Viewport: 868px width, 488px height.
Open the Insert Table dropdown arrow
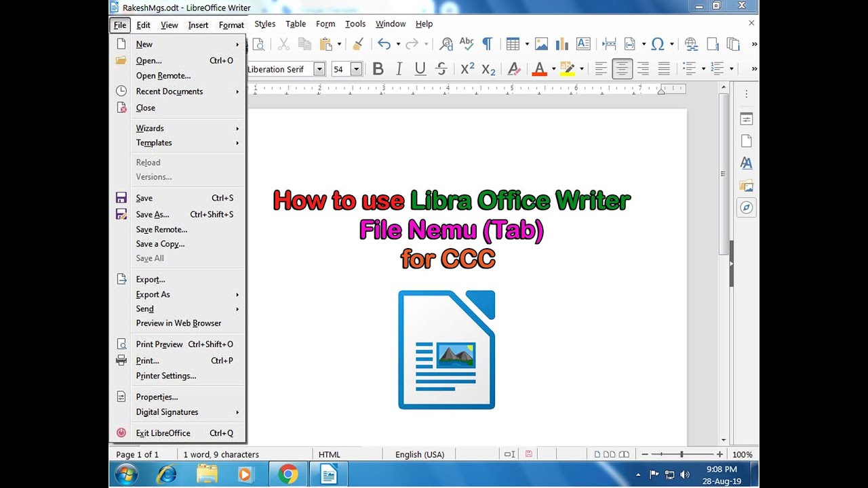(526, 44)
